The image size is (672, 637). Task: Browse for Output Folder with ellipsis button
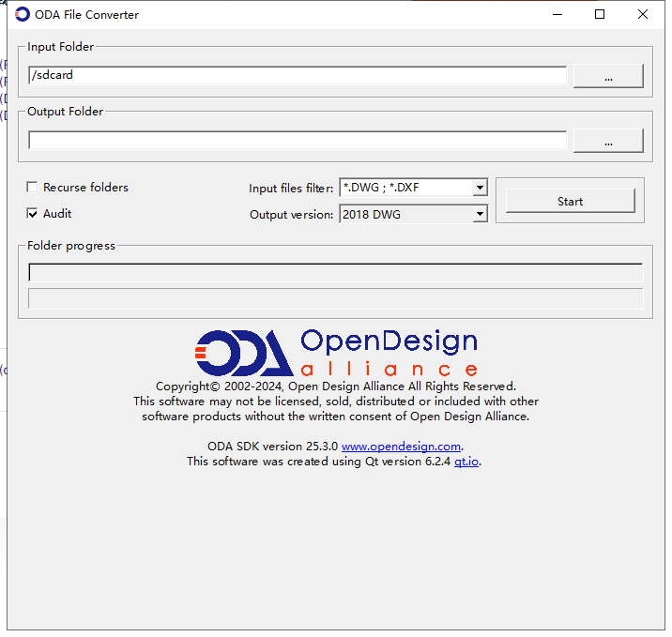[x=608, y=141]
